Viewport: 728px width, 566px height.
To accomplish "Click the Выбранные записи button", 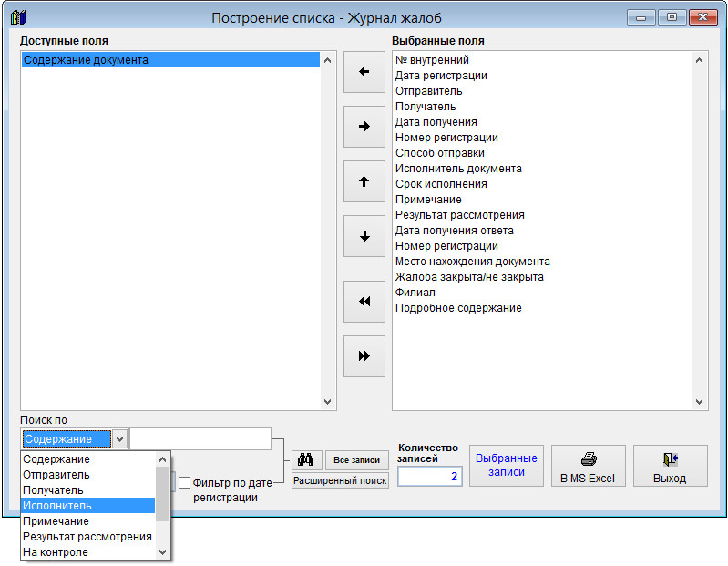I will tap(506, 466).
